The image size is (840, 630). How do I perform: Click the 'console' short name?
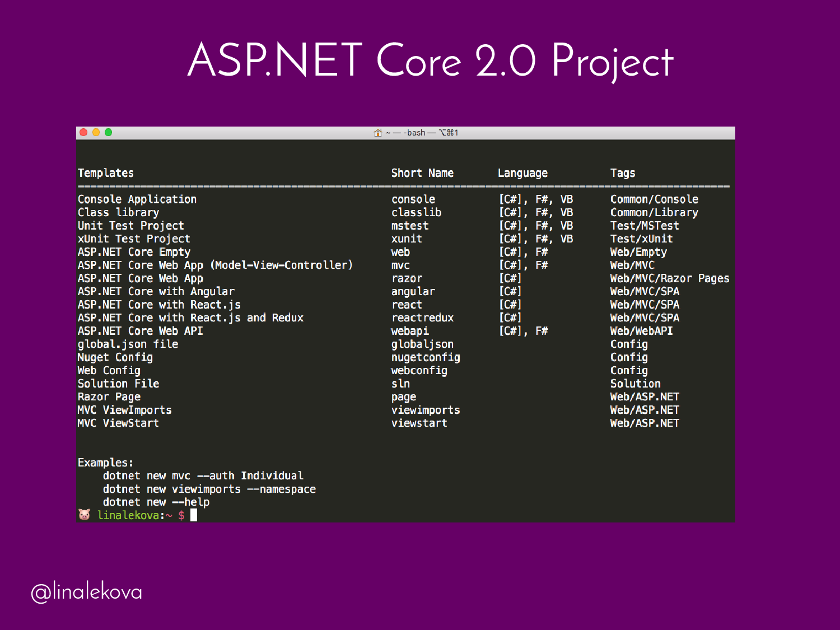click(413, 199)
